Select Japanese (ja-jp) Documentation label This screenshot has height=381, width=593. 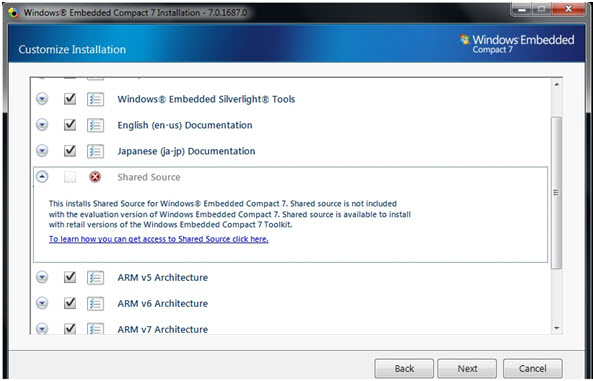(186, 151)
